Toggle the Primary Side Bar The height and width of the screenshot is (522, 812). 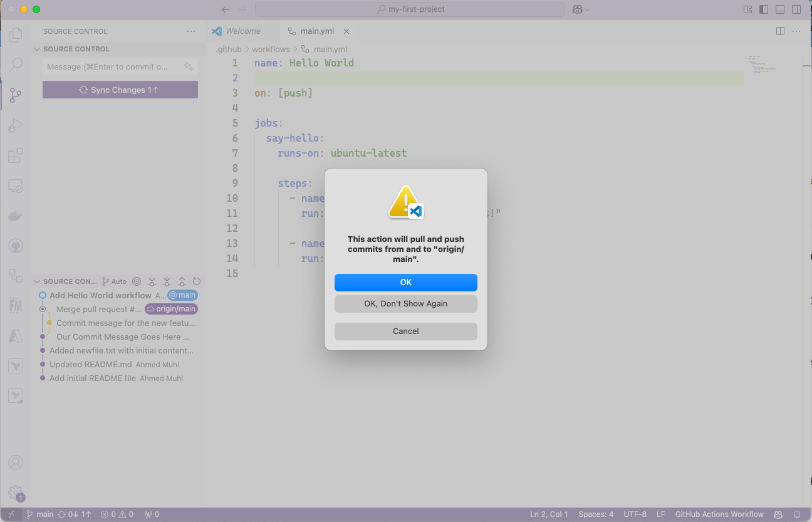[764, 9]
